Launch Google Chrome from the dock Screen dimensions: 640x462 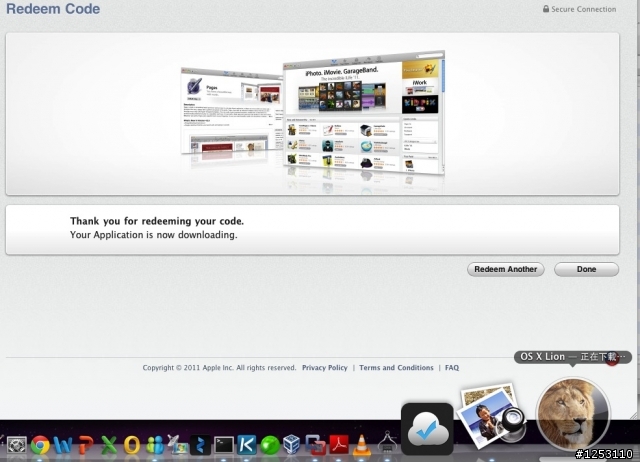click(x=40, y=445)
